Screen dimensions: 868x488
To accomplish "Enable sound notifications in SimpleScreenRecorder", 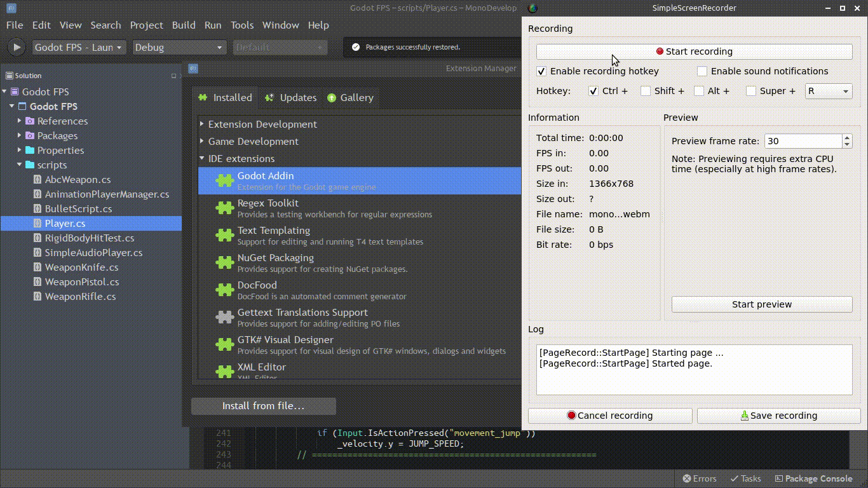I will click(702, 71).
